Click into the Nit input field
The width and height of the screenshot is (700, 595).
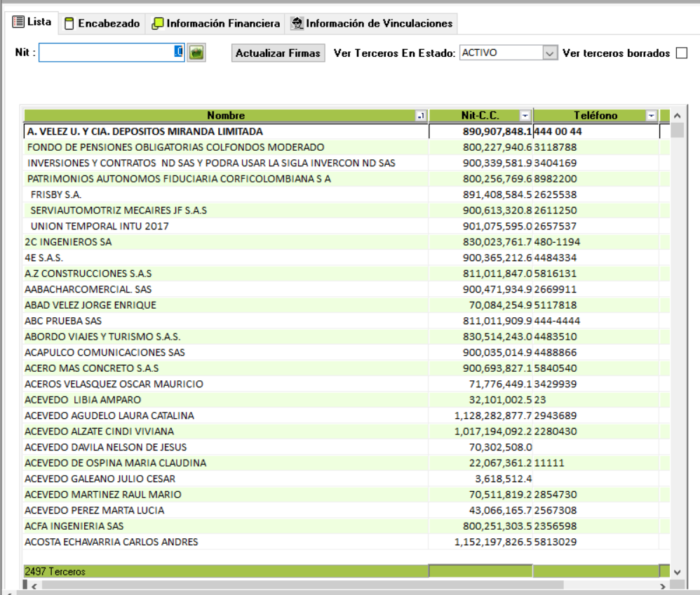tap(105, 53)
